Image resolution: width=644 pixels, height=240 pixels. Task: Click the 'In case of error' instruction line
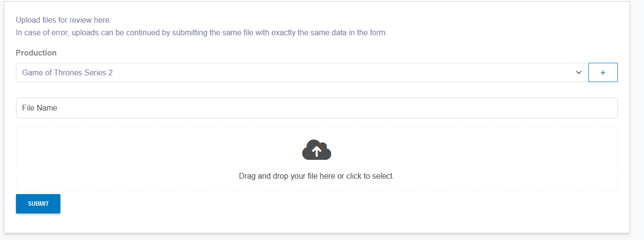pyautogui.click(x=201, y=33)
